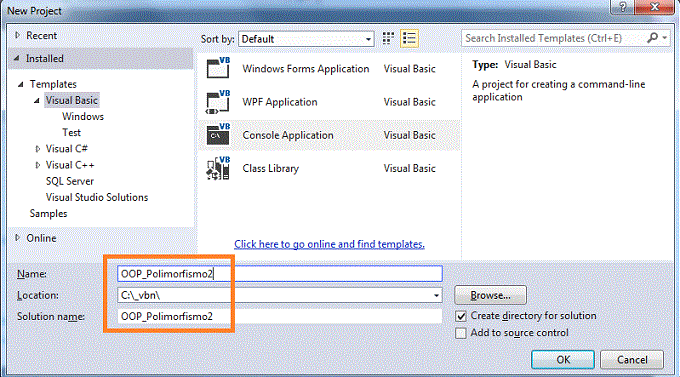Click the WPF Application VB icon
The width and height of the screenshot is (680, 377).
(218, 102)
